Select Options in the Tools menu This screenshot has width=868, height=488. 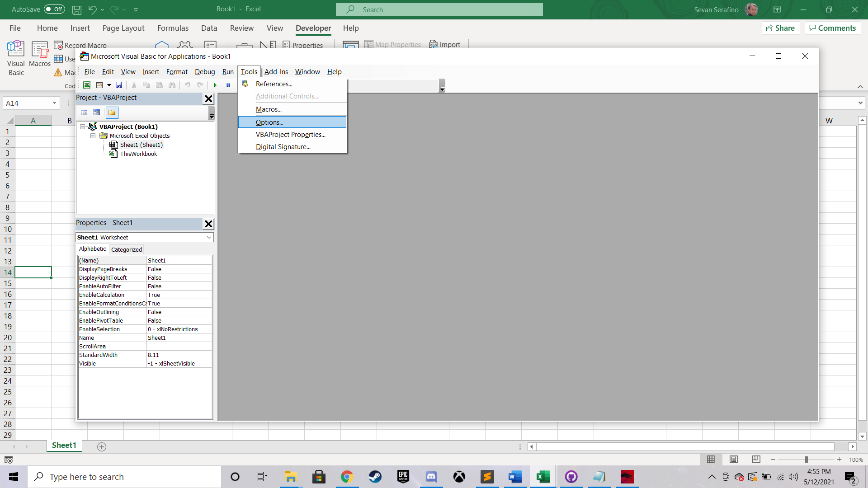point(269,122)
